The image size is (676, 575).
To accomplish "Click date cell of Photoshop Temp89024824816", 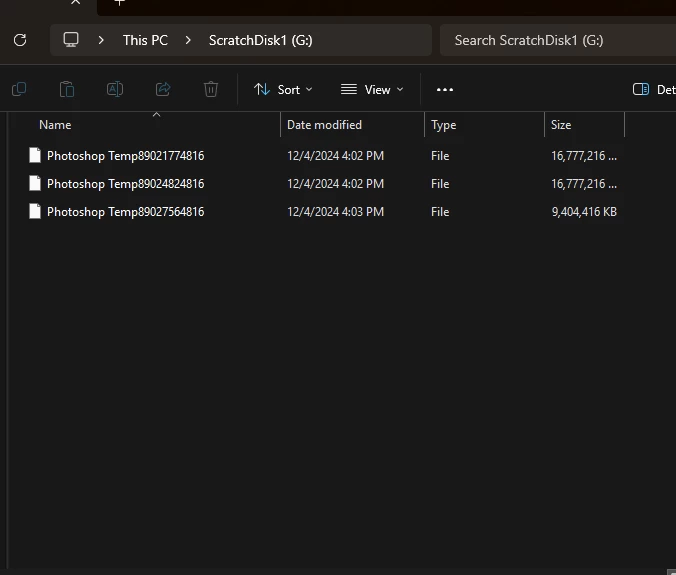I will 335,184.
